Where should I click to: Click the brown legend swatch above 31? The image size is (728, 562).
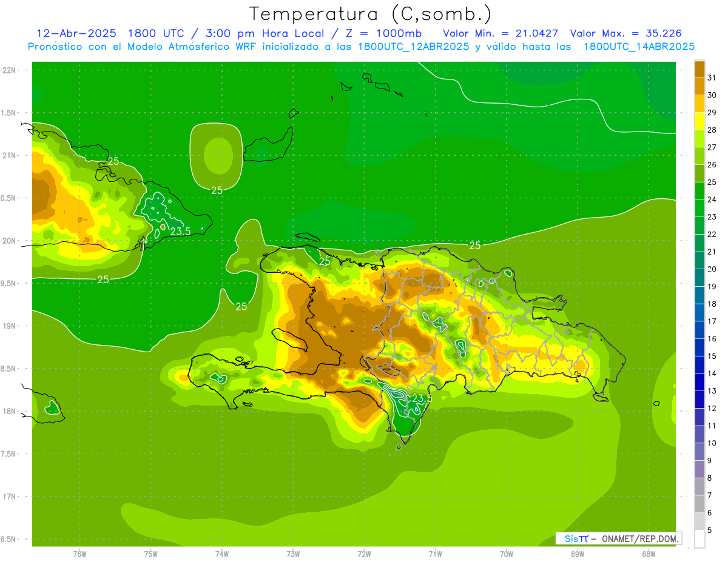[x=699, y=69]
